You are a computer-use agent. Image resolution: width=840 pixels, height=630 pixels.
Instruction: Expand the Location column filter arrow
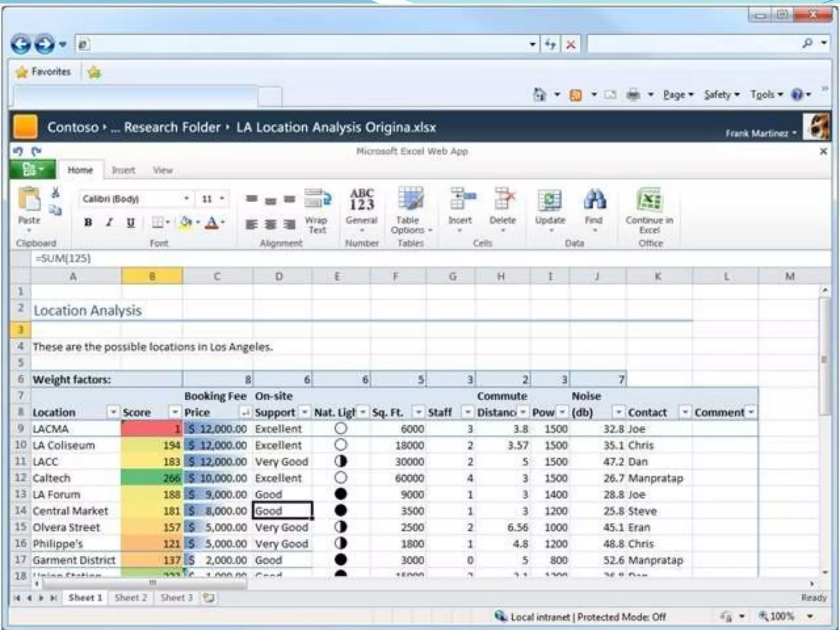point(113,412)
